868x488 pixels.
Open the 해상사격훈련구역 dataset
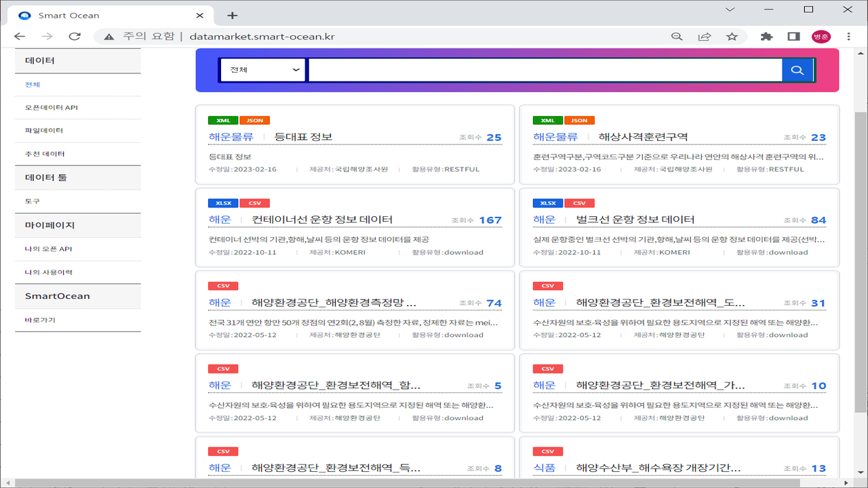click(x=643, y=137)
